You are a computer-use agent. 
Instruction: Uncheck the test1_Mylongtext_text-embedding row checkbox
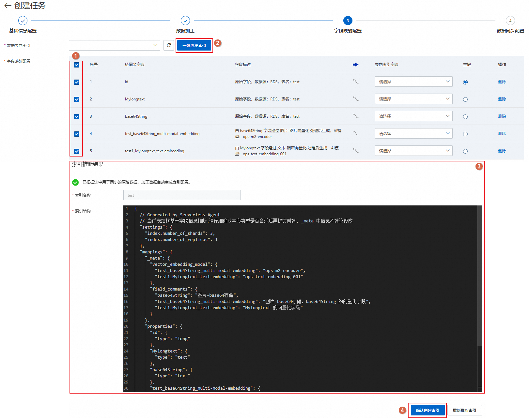click(x=77, y=151)
